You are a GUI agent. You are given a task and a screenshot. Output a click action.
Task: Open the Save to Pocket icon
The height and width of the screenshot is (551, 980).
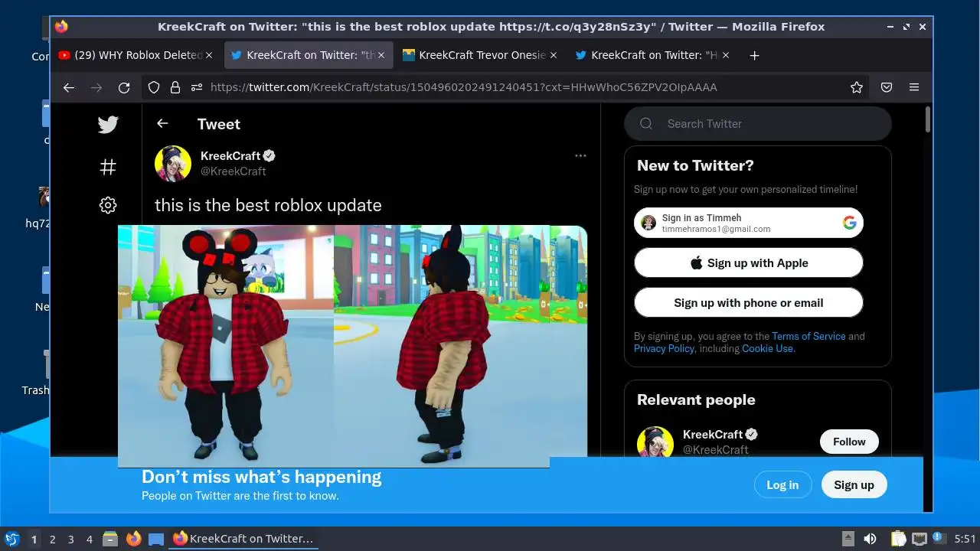[887, 87]
